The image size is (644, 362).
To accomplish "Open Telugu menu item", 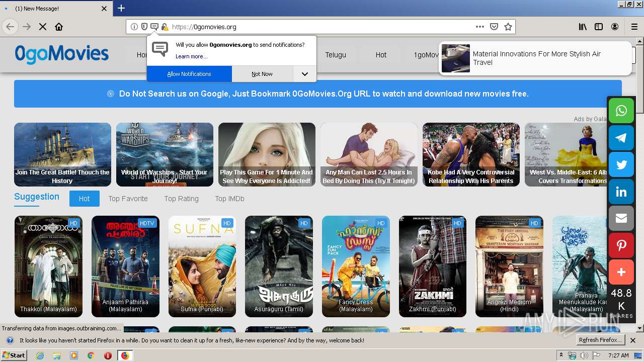I will click(x=336, y=55).
